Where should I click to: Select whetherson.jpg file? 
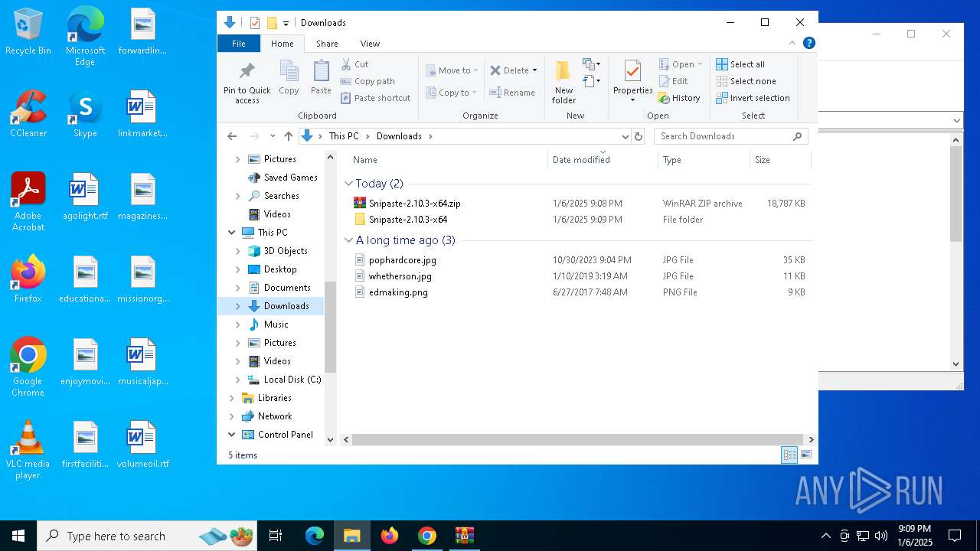[400, 276]
